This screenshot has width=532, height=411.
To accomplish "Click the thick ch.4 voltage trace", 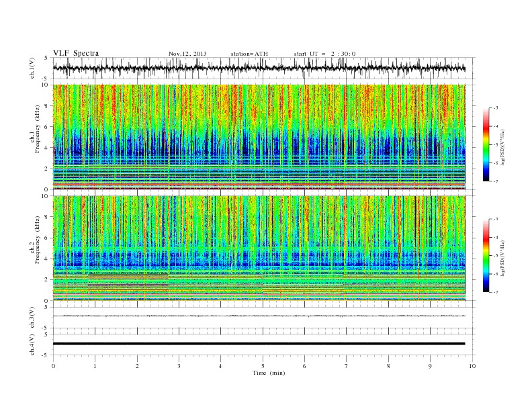I will click(259, 344).
